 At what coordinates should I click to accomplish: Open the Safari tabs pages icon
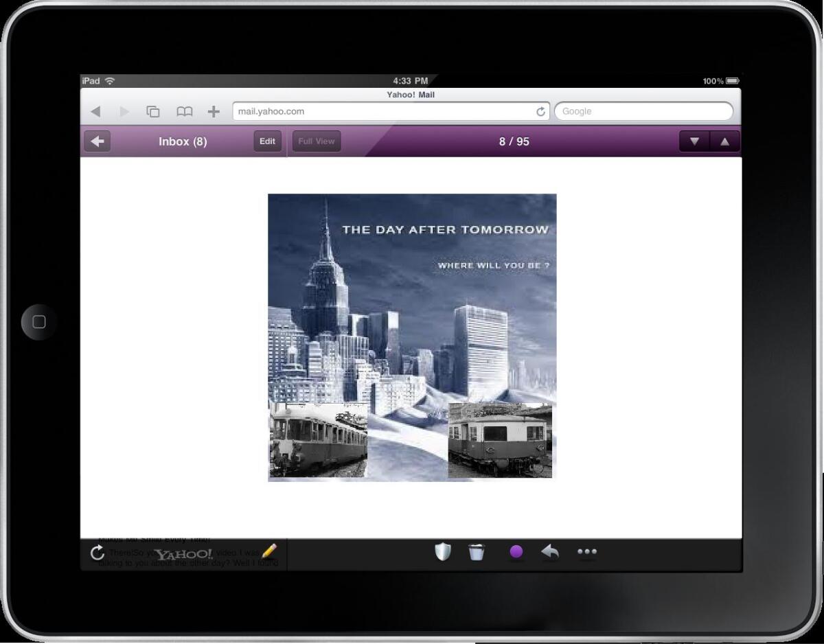153,111
